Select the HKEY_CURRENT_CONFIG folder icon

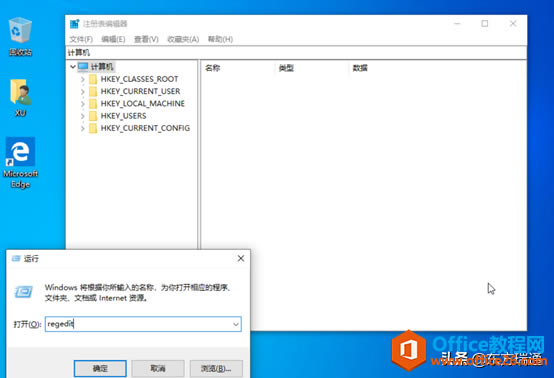coord(93,128)
